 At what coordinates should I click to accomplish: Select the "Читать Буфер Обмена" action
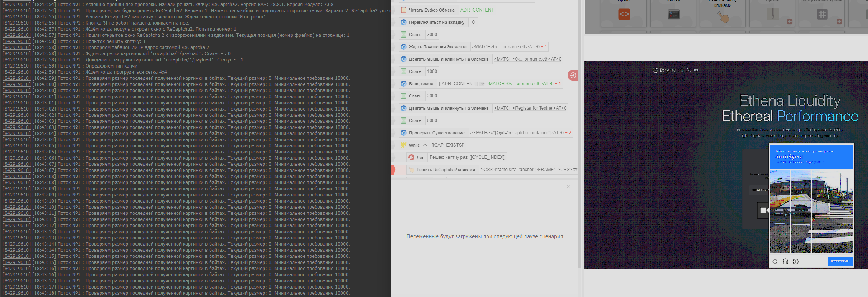[x=431, y=10]
